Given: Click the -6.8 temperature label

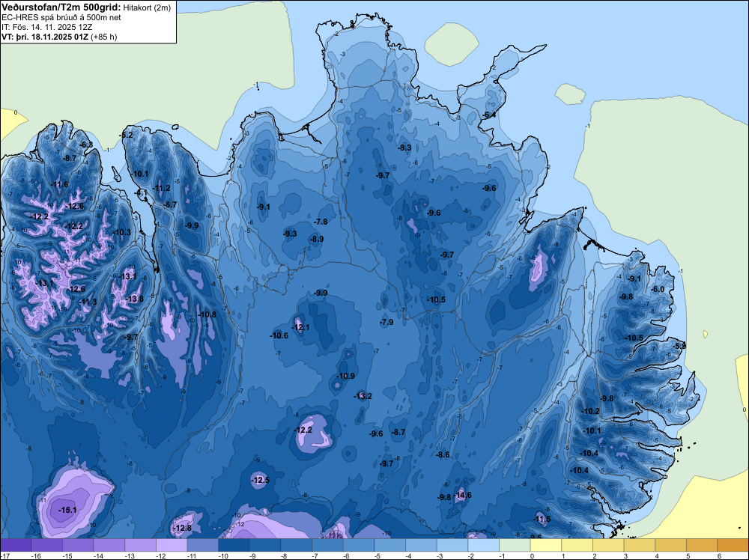Looking at the screenshot, I should [86, 144].
